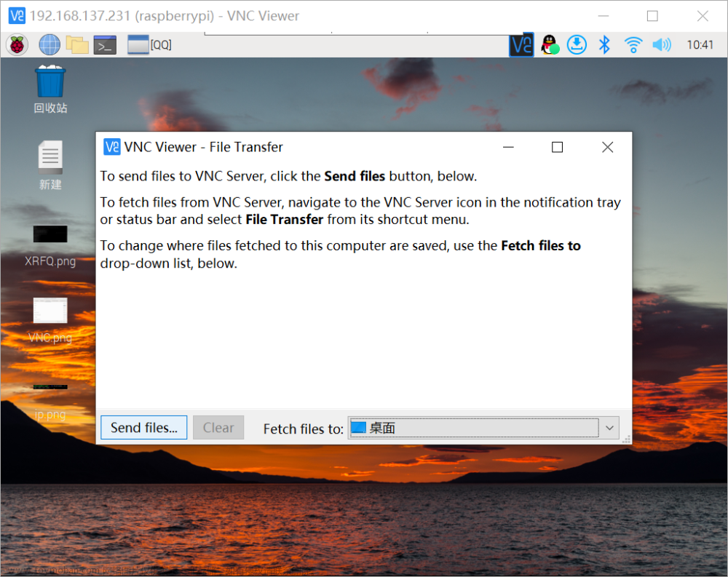Click the File Transfer dialog title icon
Screen dimensions: 728x577
coord(111,147)
